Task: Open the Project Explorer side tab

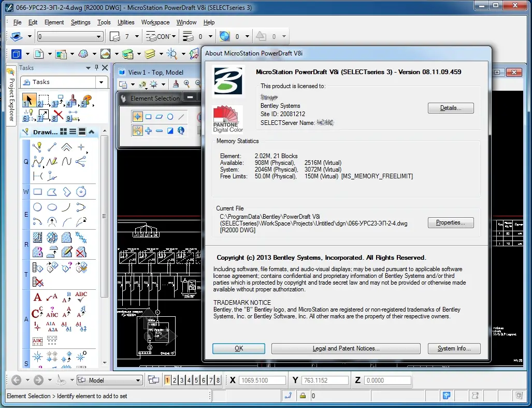Action: point(11,96)
